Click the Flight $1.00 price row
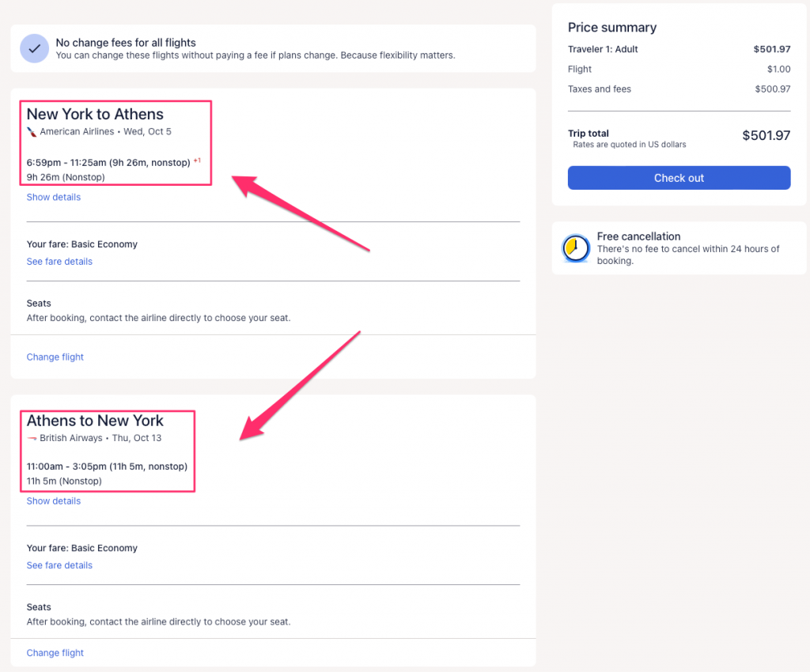 [x=679, y=70]
